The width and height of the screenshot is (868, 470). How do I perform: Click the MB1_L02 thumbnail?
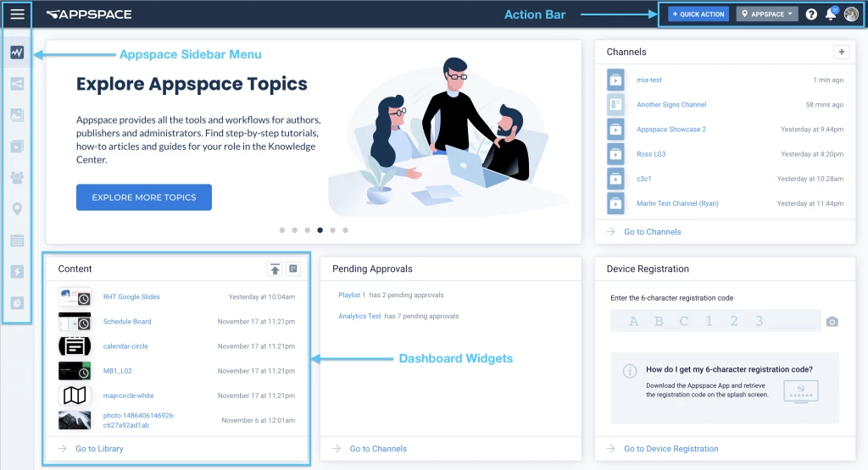coord(75,371)
